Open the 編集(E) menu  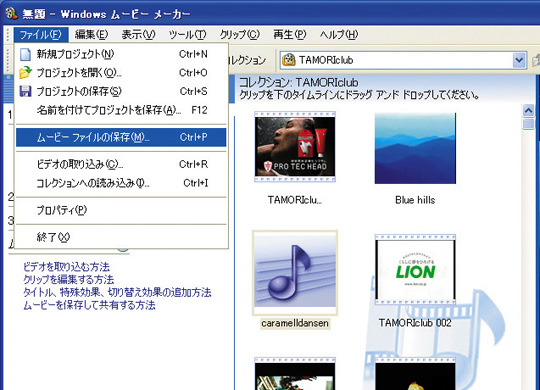tap(91, 34)
